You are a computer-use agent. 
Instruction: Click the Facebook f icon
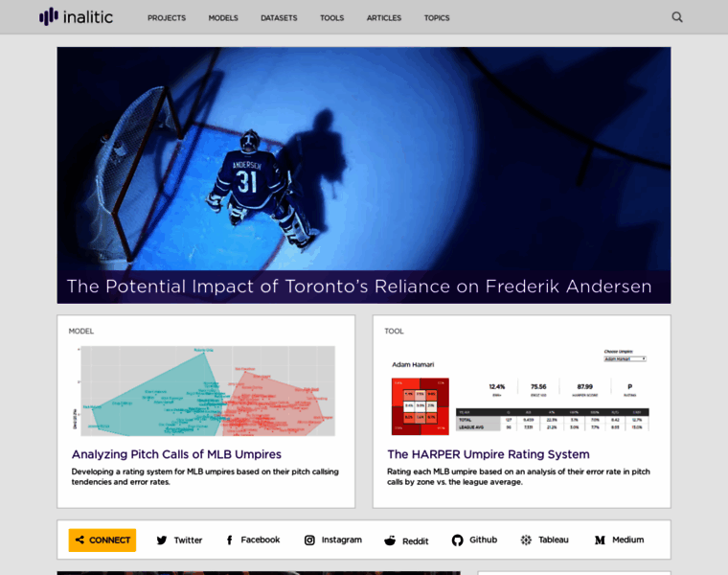(x=229, y=540)
